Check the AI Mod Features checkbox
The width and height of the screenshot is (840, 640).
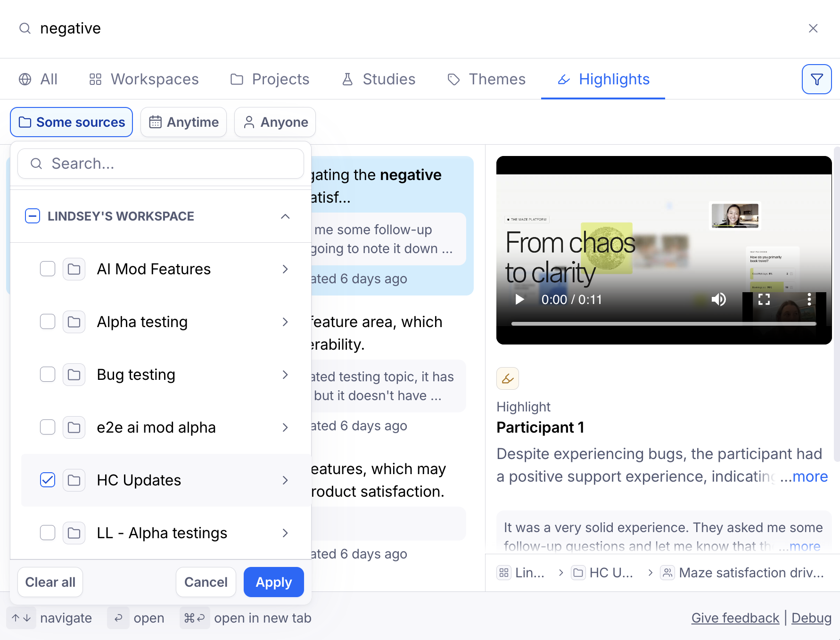click(x=48, y=269)
